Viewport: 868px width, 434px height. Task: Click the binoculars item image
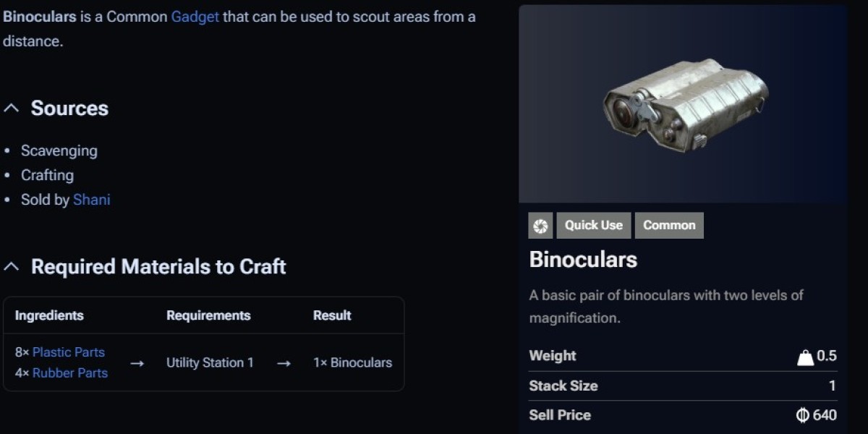(684, 101)
